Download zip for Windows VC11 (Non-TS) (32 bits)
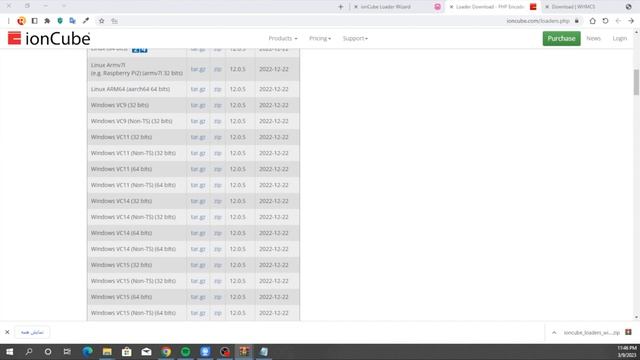The height and width of the screenshot is (360, 640). point(218,153)
